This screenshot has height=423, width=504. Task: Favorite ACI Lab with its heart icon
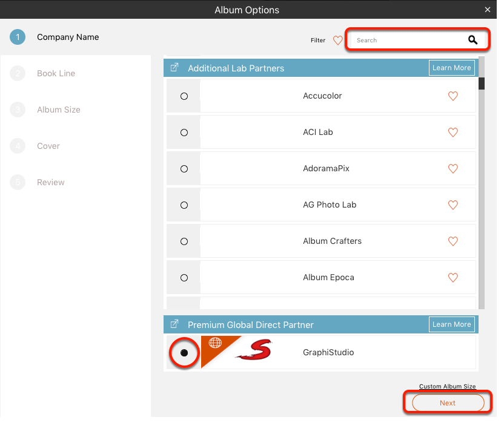pos(453,133)
